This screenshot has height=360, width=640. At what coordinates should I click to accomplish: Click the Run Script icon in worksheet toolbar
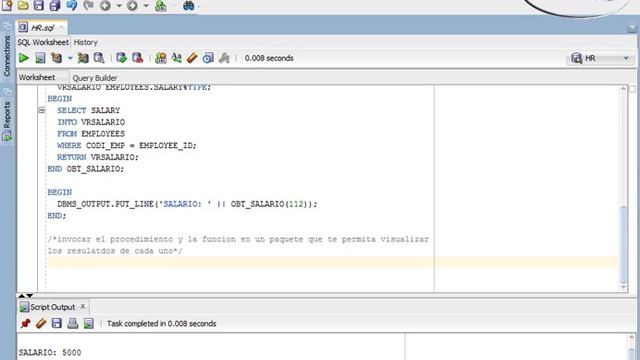click(x=40, y=58)
